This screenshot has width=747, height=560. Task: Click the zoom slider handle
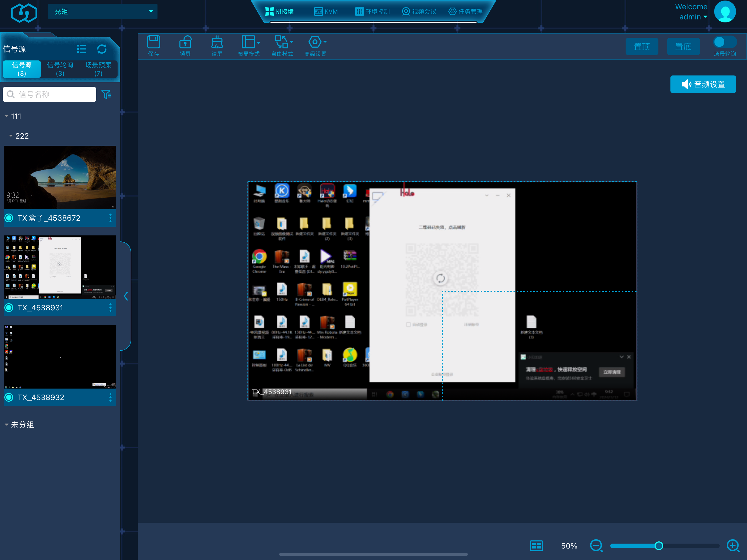click(658, 546)
